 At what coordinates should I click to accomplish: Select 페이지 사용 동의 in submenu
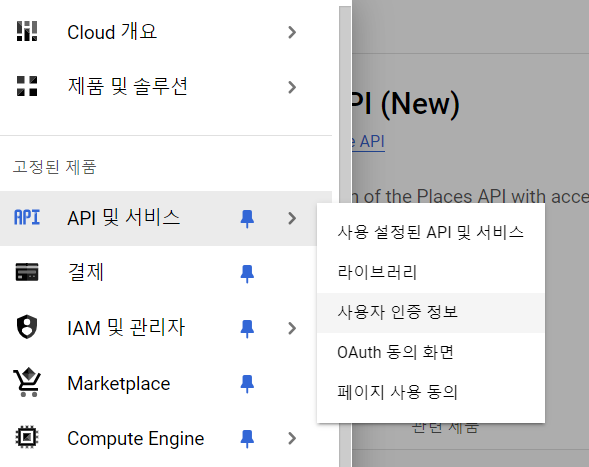coord(431,393)
